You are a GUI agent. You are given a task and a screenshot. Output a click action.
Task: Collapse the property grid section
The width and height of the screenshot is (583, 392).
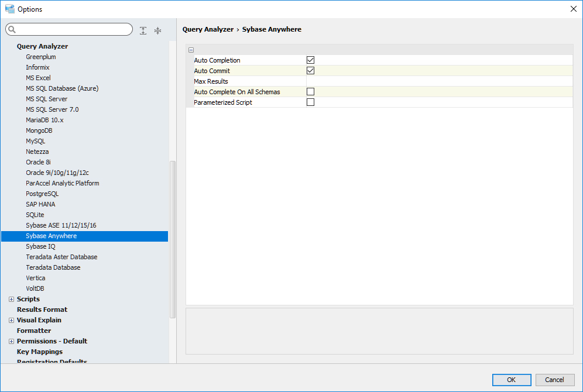(191, 50)
